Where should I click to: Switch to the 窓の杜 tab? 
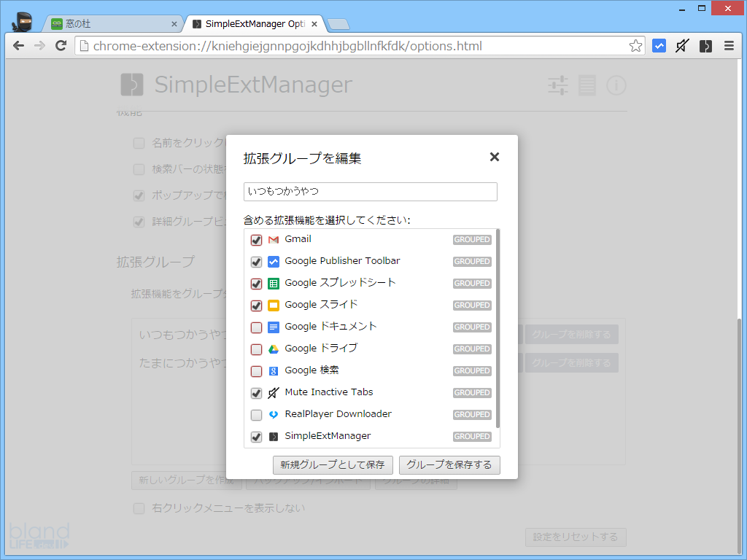pos(112,24)
